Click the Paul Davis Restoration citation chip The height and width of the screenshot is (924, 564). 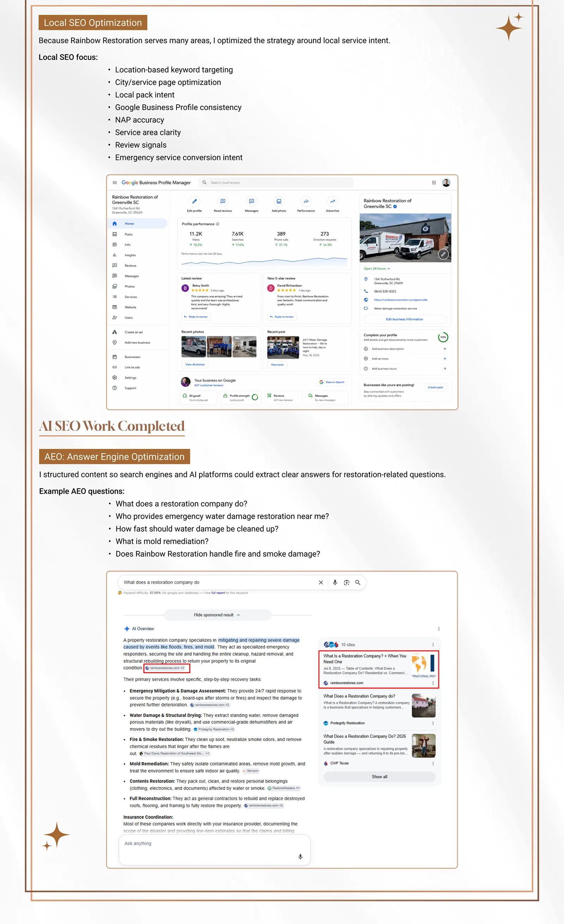(174, 753)
